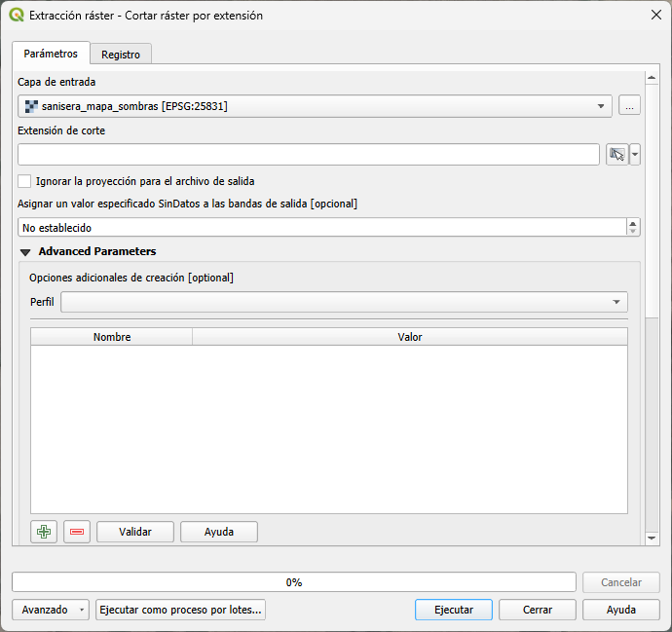
Task: Click the NoData value spinner arrows
Action: 633,227
